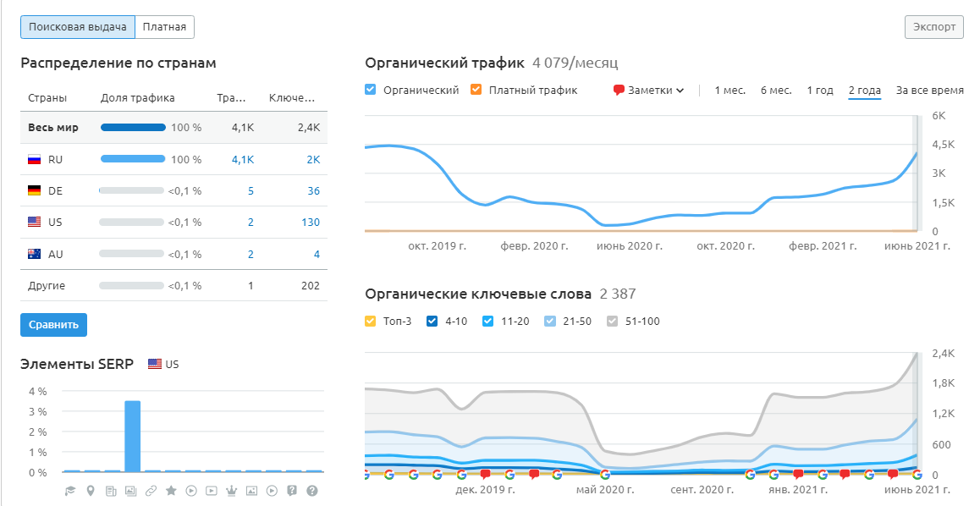The width and height of the screenshot is (980, 506).
Task: Click the graduation cap SERP feature icon
Action: click(x=70, y=491)
